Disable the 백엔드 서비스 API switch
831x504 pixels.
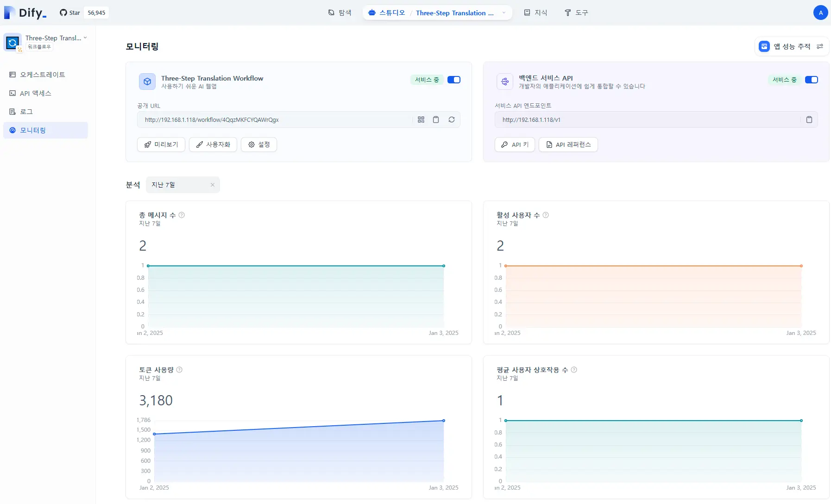(x=811, y=80)
